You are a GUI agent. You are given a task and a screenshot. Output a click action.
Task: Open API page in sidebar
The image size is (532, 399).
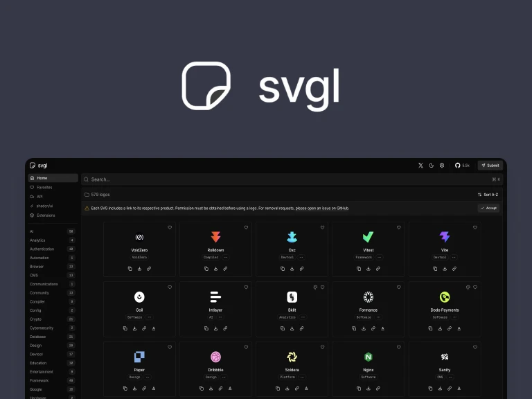pos(53,197)
